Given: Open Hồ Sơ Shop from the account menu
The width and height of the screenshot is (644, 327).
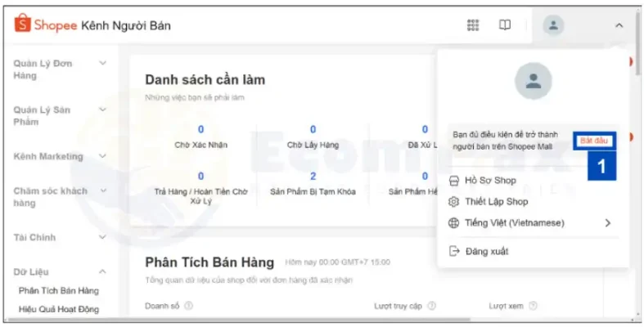Looking at the screenshot, I should (x=490, y=181).
